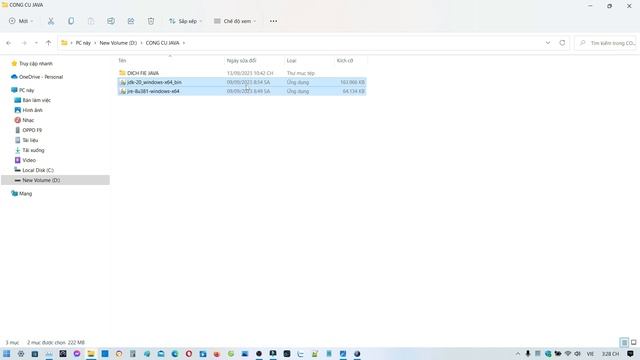Open the notification center icon

(x=631, y=353)
